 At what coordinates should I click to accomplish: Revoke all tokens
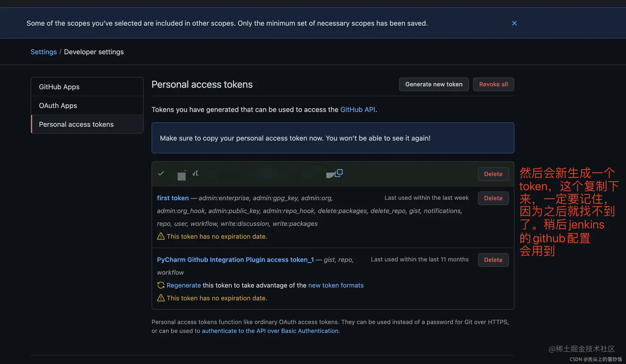[493, 84]
